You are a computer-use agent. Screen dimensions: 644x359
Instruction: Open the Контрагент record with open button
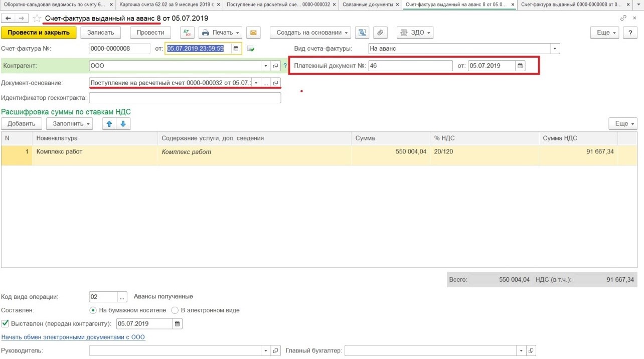[276, 66]
